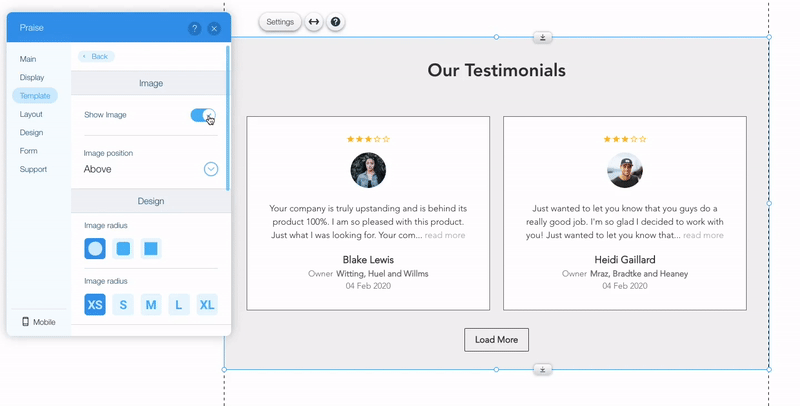Close the Praise settings panel
Screen dimensions: 800x406
point(214,29)
